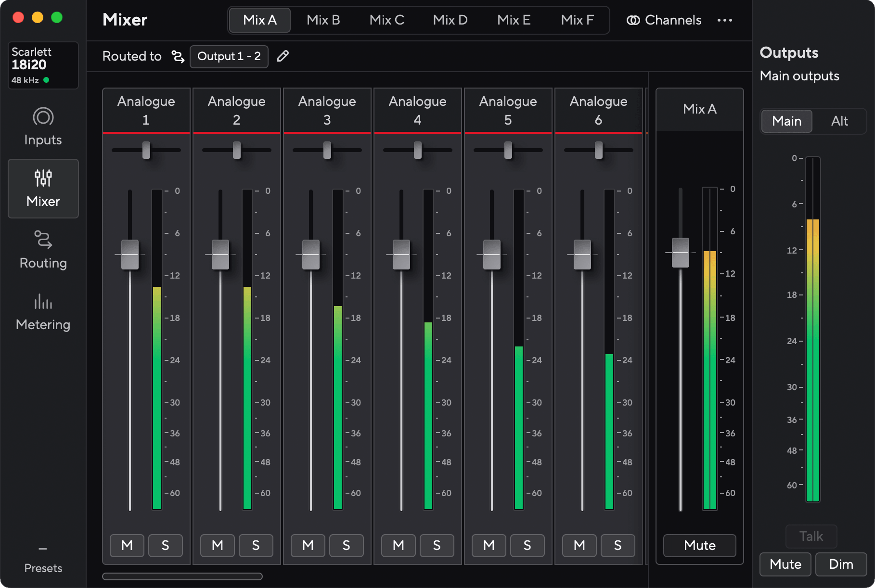
Task: Mute the Analogue 4 channel
Action: click(x=399, y=545)
